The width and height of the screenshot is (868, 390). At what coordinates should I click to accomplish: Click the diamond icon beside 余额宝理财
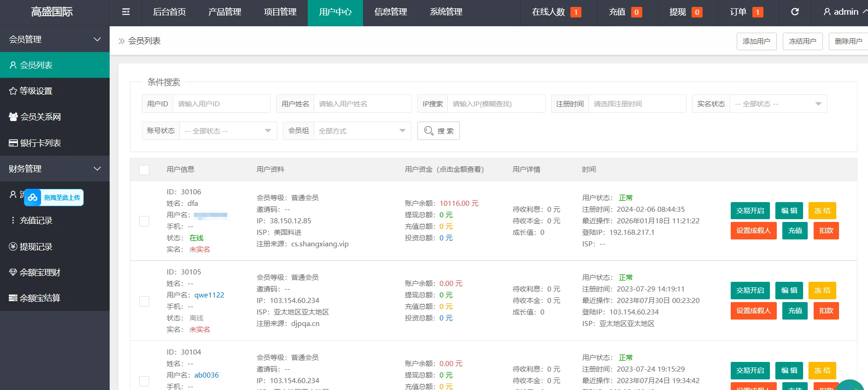coord(13,273)
